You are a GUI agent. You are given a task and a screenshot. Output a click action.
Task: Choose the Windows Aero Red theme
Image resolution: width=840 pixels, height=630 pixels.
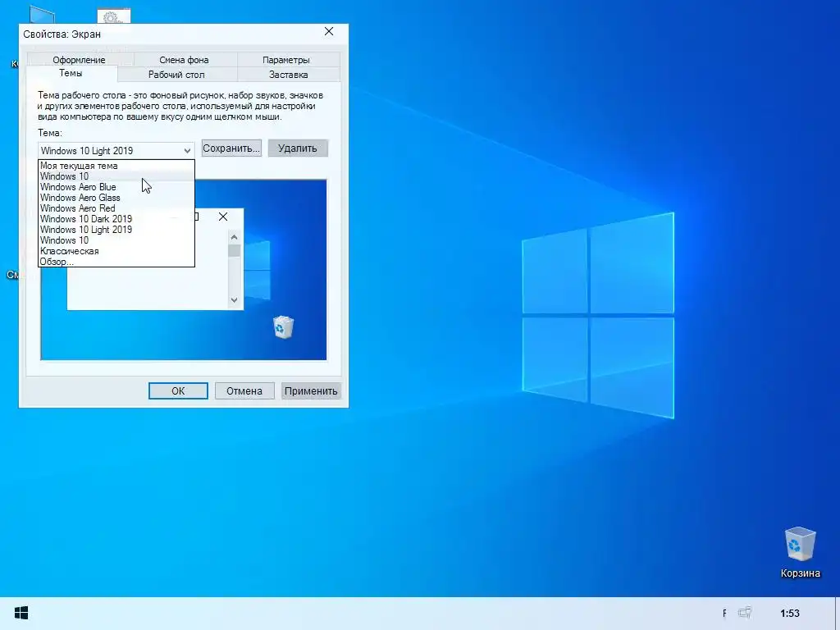(x=116, y=208)
